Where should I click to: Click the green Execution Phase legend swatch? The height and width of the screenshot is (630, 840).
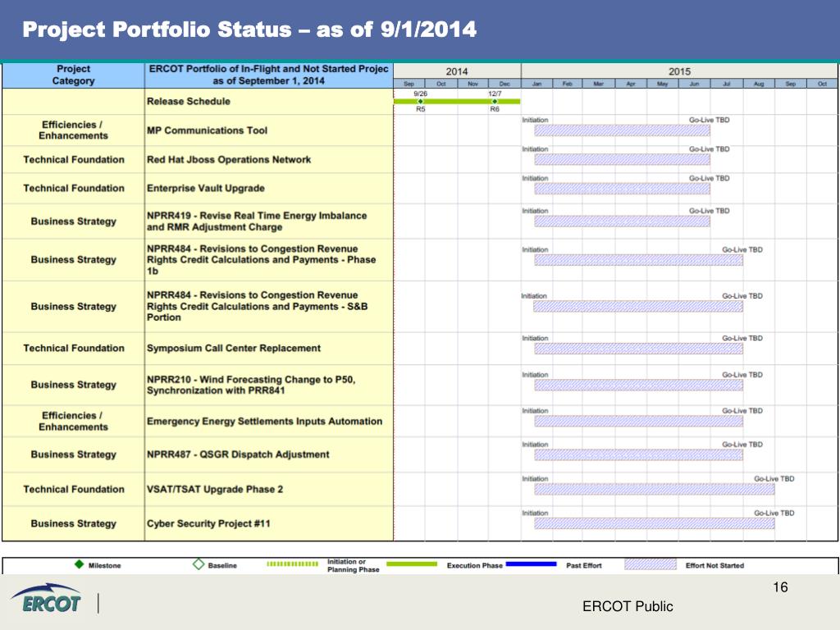[412, 564]
